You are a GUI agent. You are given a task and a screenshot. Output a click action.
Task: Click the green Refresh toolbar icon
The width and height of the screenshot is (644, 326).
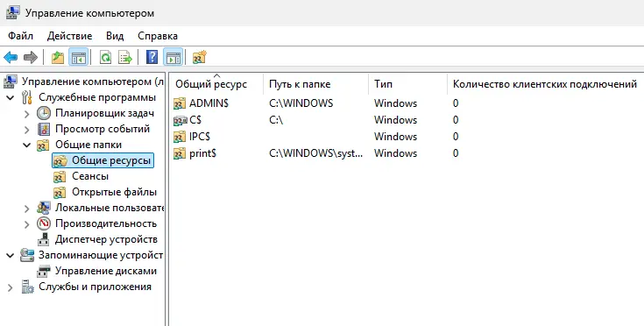pyautogui.click(x=106, y=58)
